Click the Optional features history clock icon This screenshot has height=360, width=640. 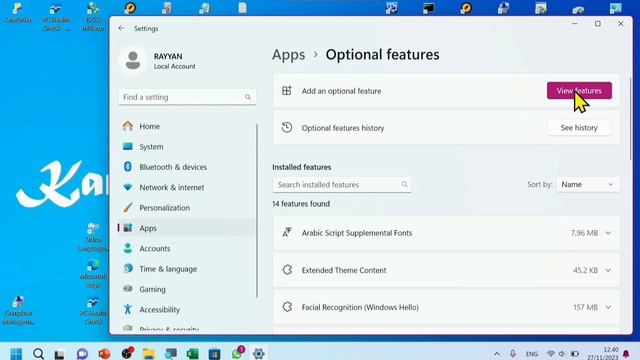pos(287,127)
